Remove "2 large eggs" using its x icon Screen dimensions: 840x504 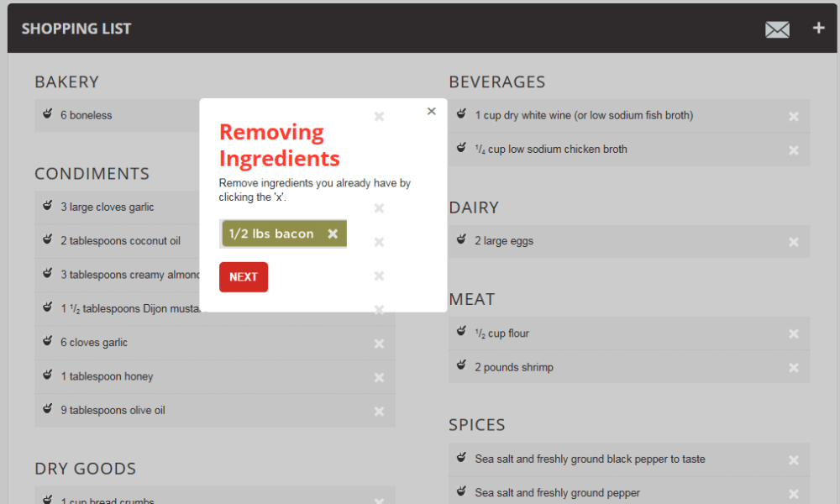(x=793, y=241)
